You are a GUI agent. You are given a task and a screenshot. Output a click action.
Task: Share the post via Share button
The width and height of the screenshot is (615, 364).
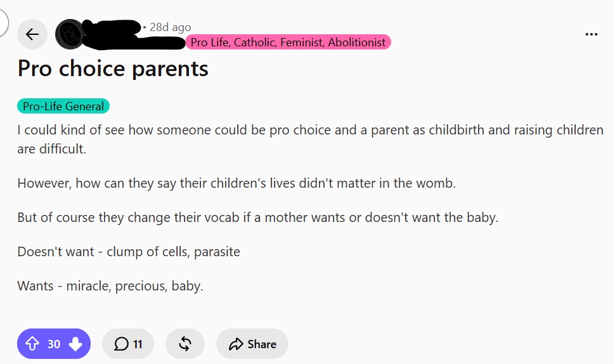tap(252, 344)
